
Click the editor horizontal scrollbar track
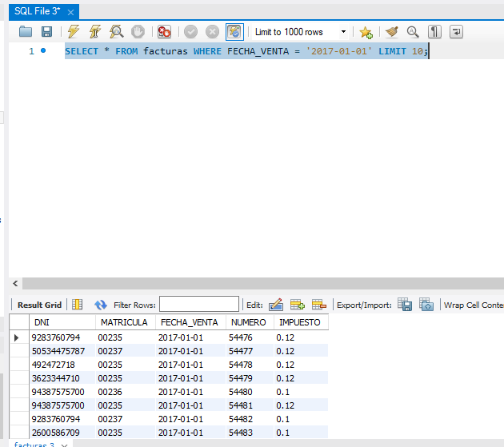(263, 283)
